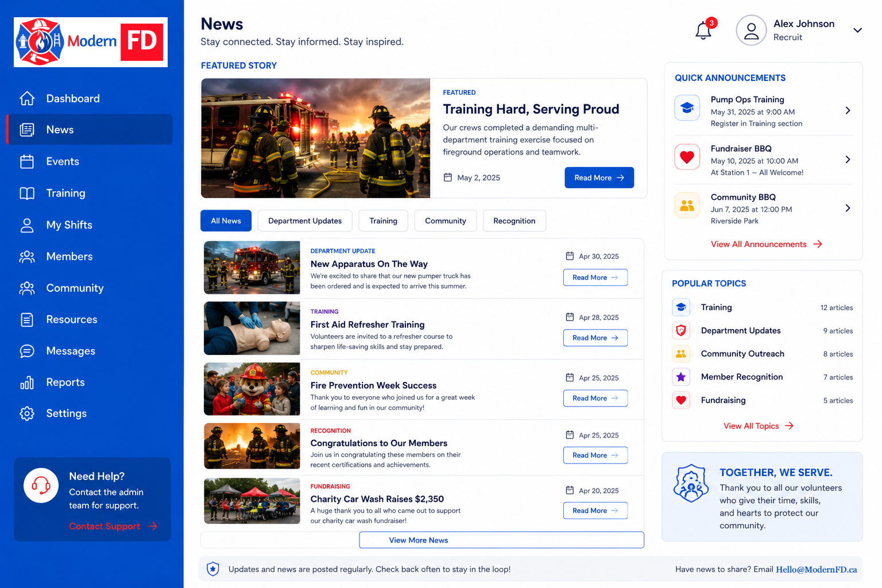
Task: Select the Recognition filter tab
Action: coord(514,220)
